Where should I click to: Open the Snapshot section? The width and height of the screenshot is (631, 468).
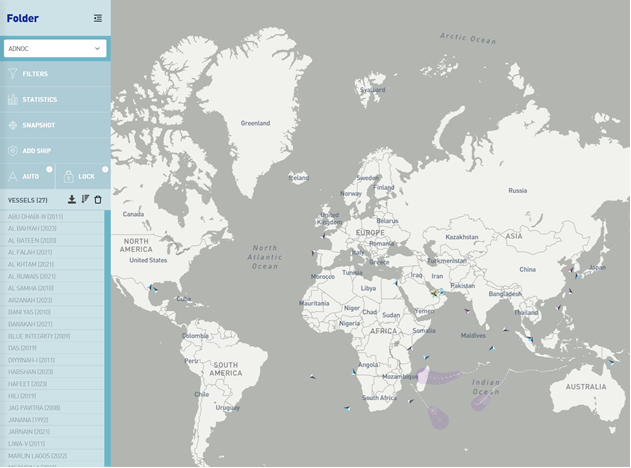tap(55, 125)
